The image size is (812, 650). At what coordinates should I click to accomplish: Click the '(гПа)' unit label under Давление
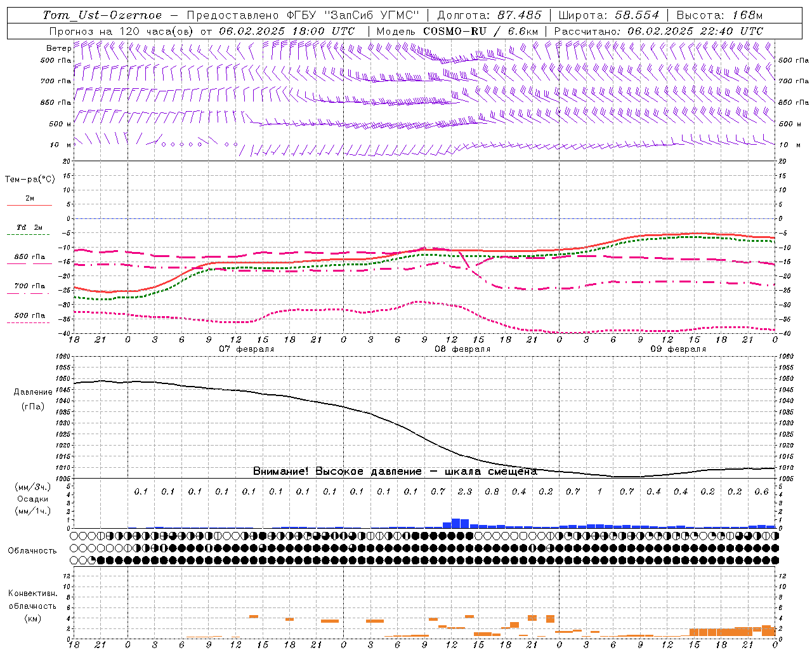[33, 407]
